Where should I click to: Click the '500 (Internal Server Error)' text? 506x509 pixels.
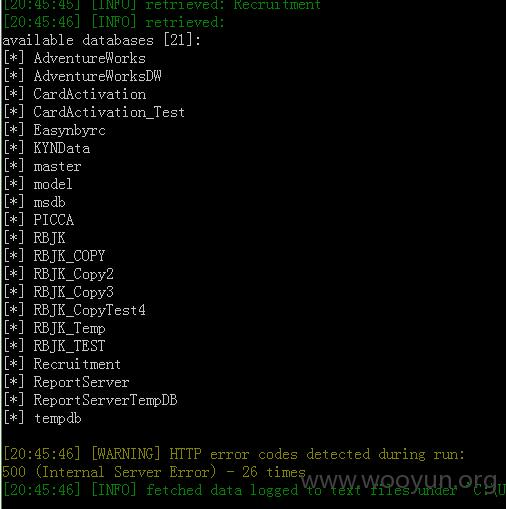(109, 472)
